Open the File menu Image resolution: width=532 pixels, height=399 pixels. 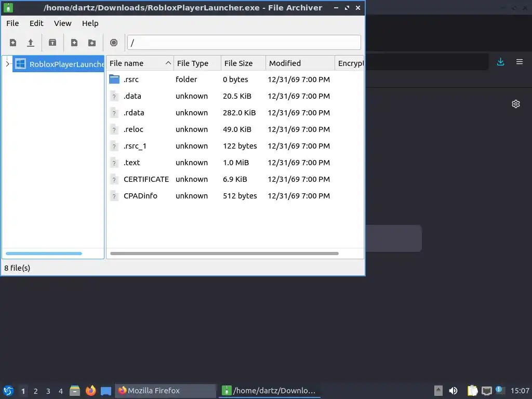tap(12, 23)
